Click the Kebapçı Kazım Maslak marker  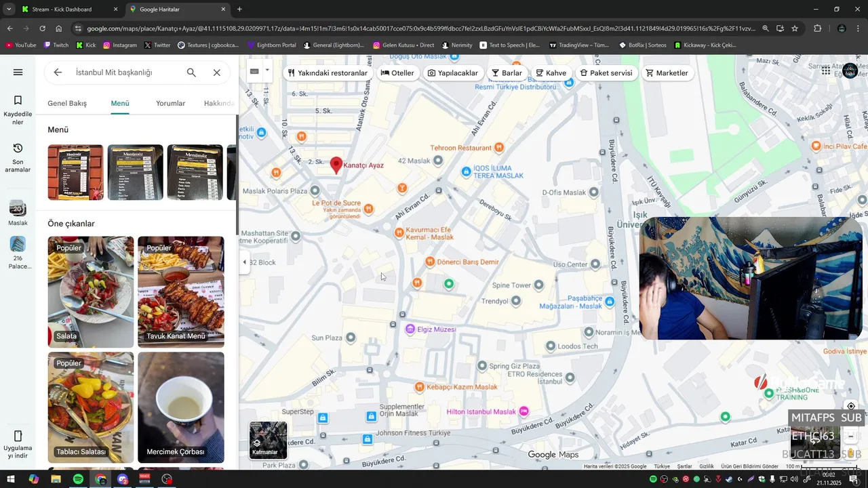pyautogui.click(x=419, y=387)
